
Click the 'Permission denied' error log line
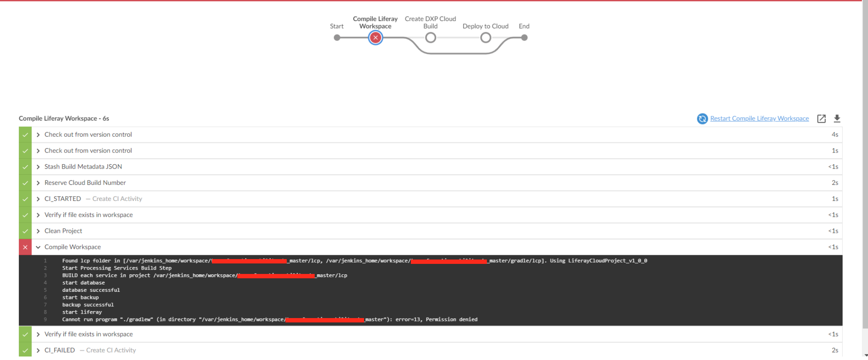[270, 320]
